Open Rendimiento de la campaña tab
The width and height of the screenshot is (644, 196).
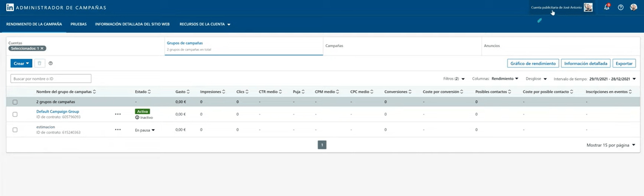(34, 24)
